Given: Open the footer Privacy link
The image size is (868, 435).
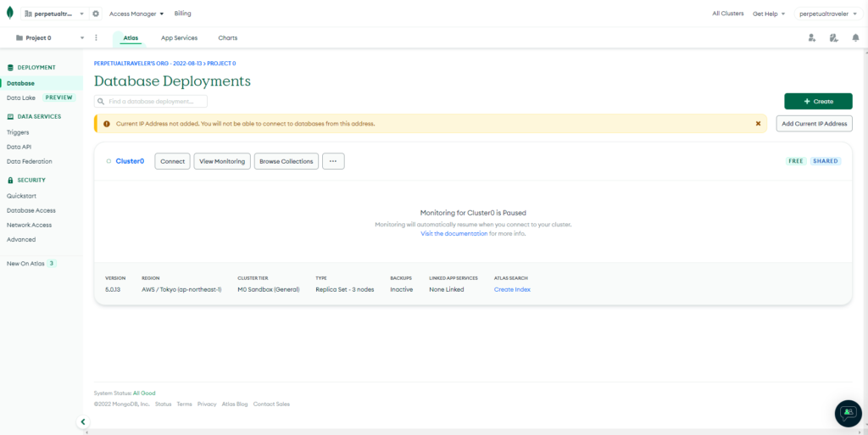Looking at the screenshot, I should [207, 404].
